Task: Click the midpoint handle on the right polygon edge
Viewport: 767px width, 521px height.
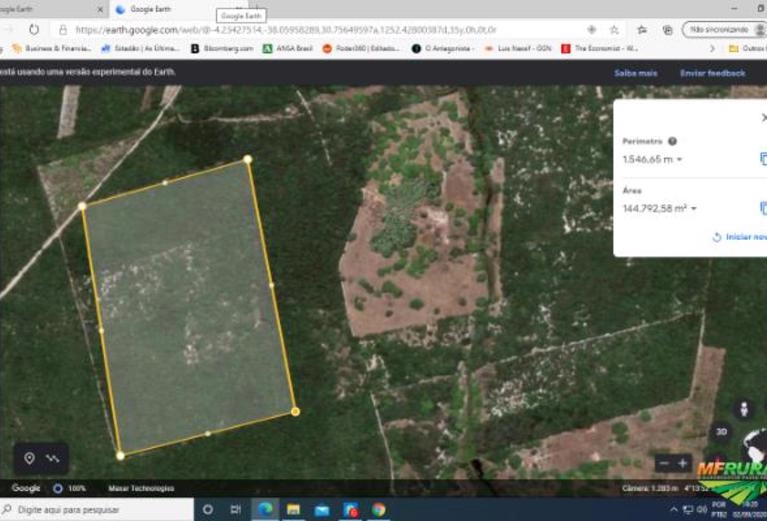Action: (271, 285)
